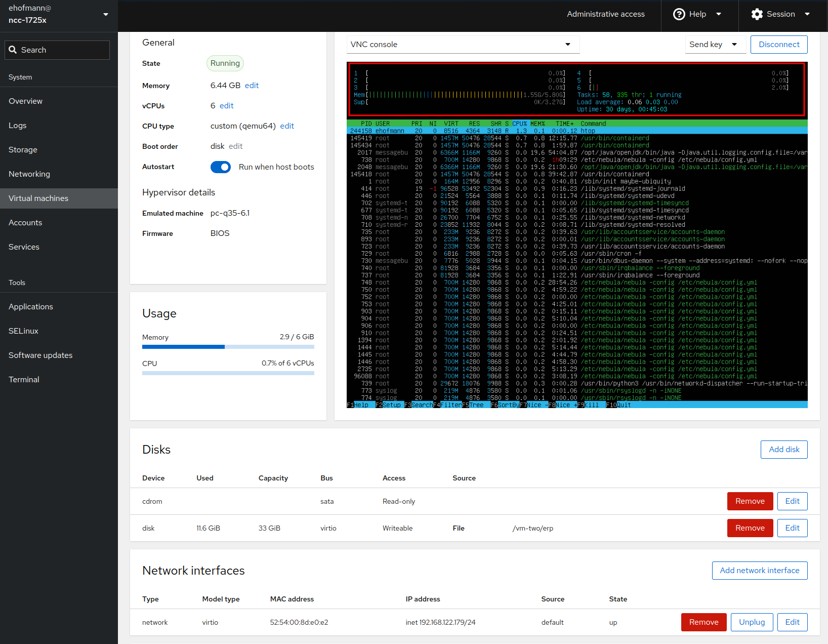
Task: Edit the vCPUs count link
Action: [x=226, y=106]
